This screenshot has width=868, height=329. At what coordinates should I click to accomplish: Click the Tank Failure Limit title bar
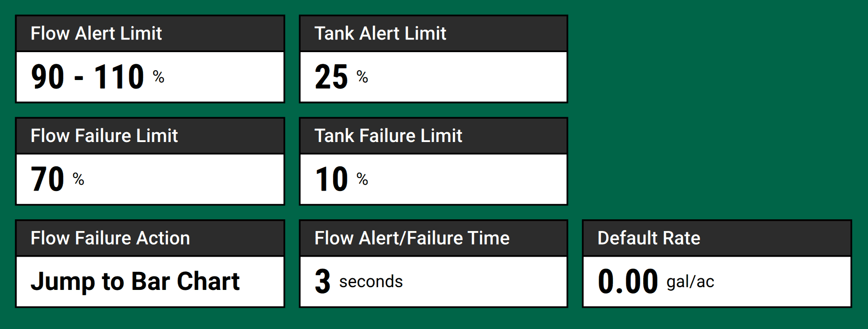pyautogui.click(x=433, y=135)
